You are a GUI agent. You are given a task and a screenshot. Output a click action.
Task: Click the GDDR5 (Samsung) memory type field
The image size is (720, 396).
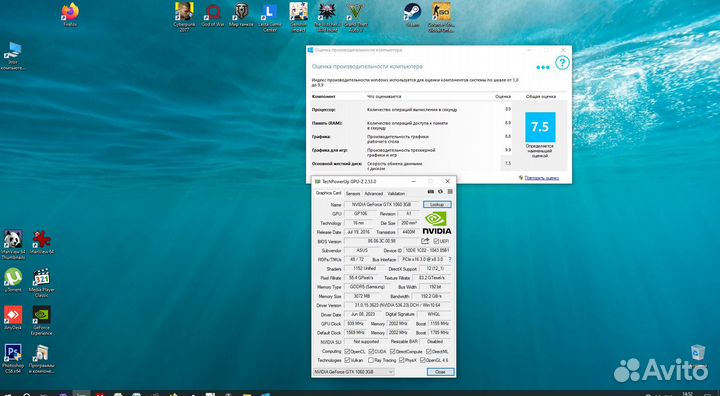tap(366, 287)
